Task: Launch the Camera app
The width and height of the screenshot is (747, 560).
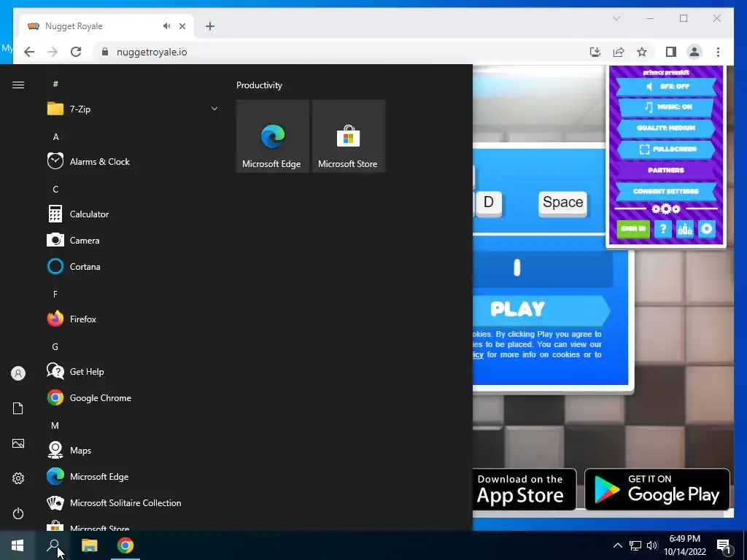Action: coord(133,241)
